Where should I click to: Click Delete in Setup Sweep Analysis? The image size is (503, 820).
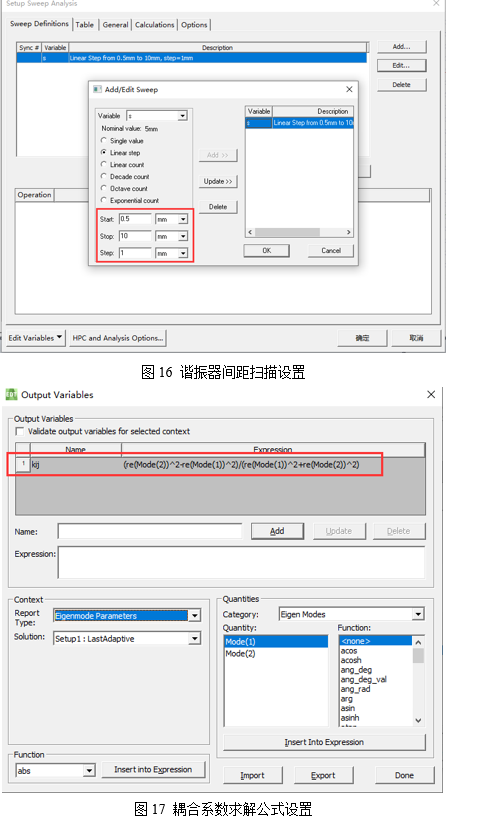coord(402,84)
